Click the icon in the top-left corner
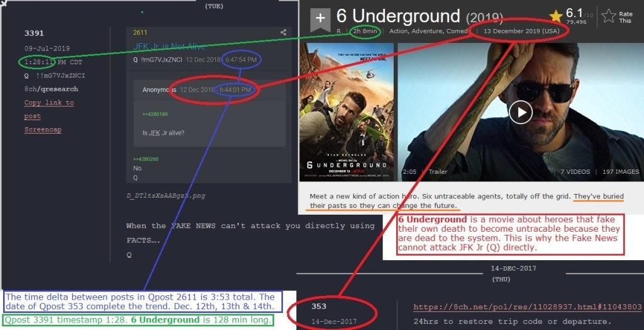 point(4,4)
